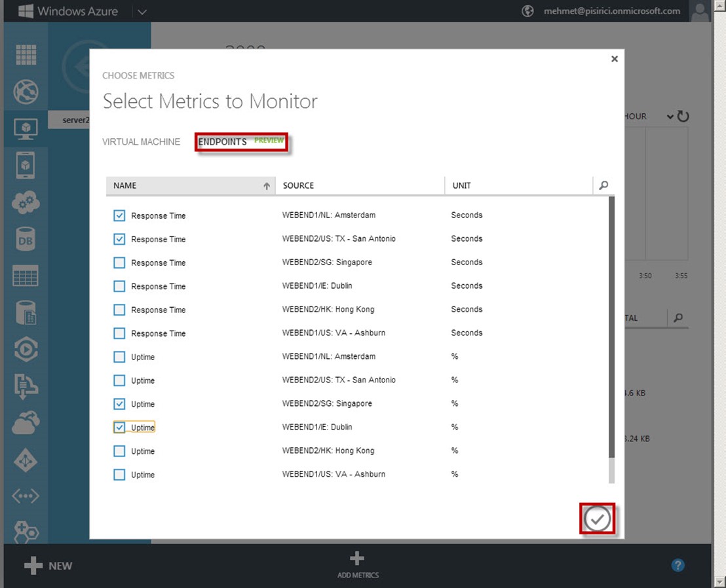The width and height of the screenshot is (726, 588).
Task: Open the All Items grid icon
Action: (x=26, y=55)
